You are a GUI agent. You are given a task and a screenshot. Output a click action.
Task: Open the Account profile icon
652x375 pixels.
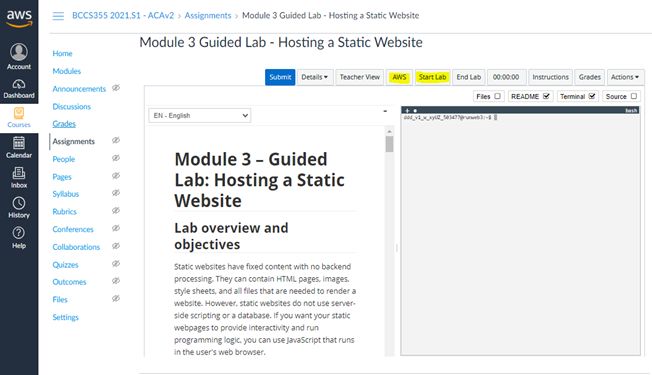tap(19, 52)
